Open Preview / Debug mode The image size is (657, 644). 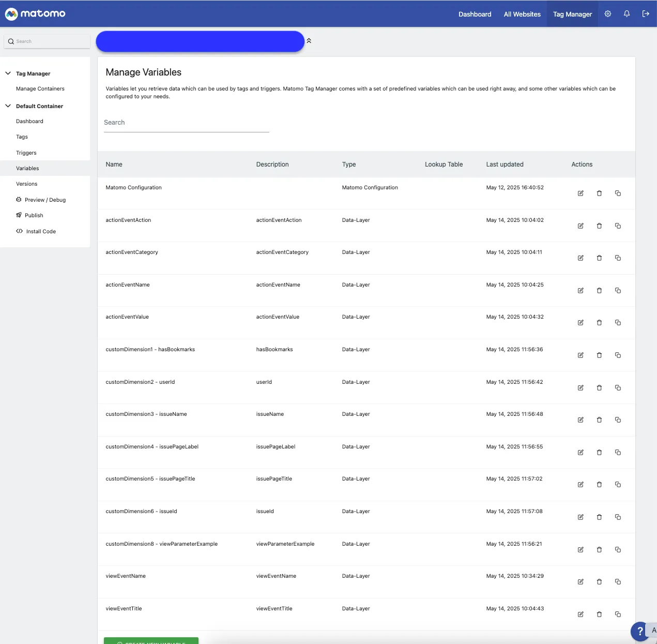[41, 200]
